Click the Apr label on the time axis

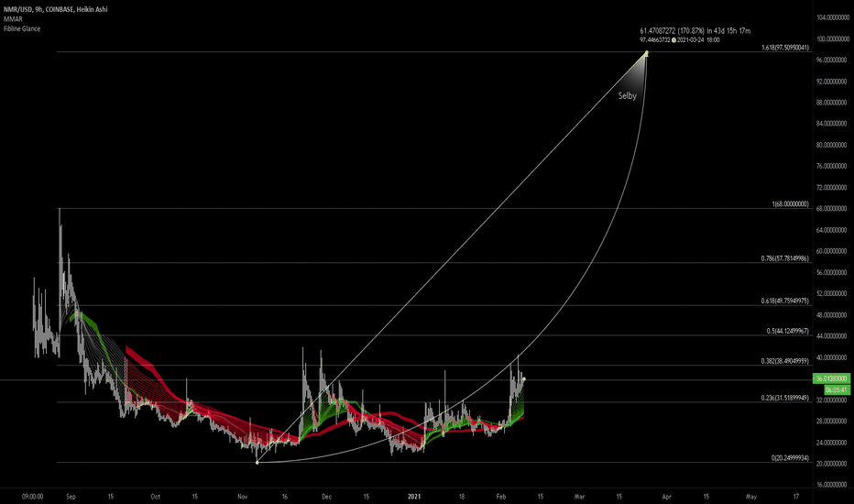667,497
